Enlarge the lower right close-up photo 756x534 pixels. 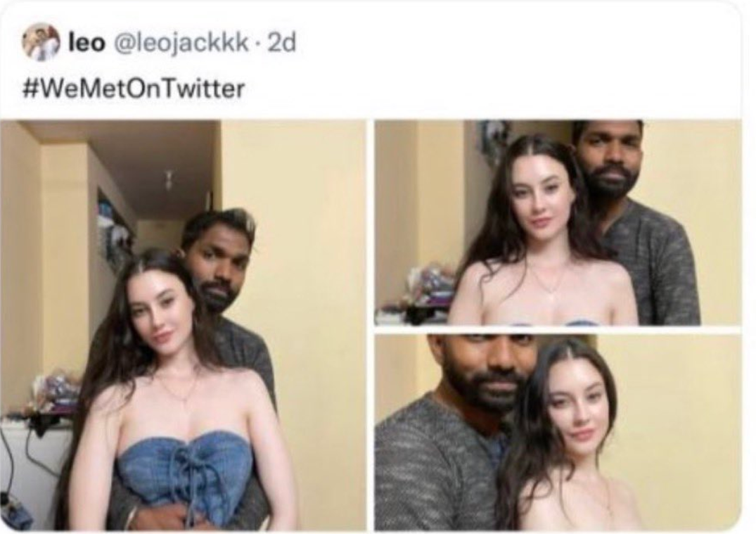(x=558, y=432)
